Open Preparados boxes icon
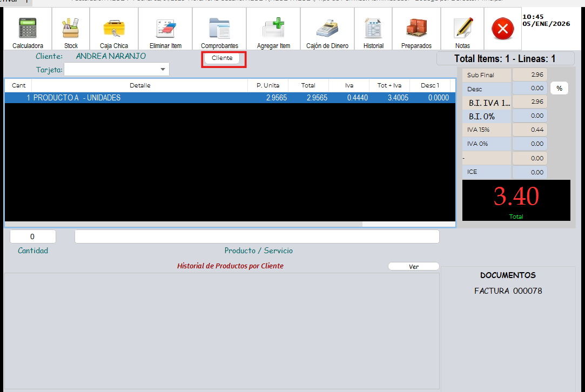The image size is (585, 392). (416, 30)
